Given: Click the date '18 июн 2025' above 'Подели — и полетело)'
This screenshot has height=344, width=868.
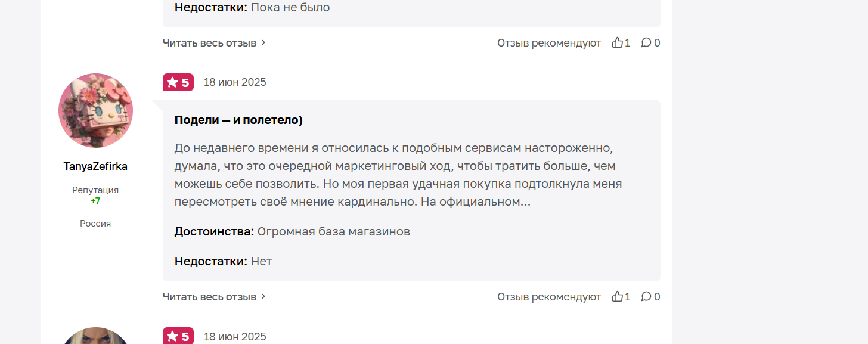Looking at the screenshot, I should click(235, 82).
